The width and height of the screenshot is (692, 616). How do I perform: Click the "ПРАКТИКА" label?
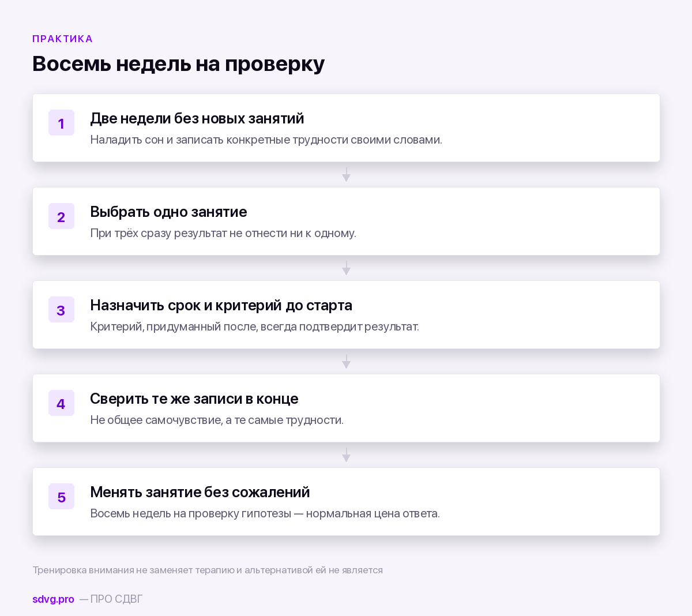tap(62, 39)
